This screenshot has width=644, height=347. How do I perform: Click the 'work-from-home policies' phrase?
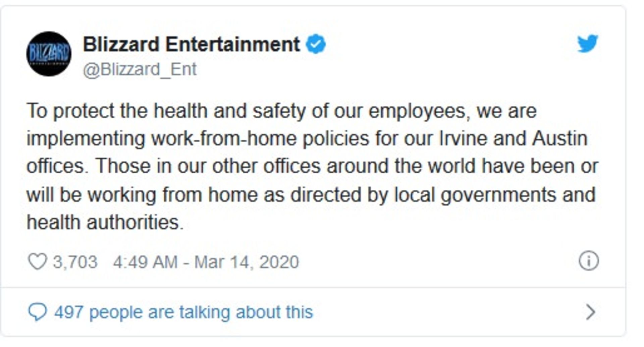tap(260, 139)
